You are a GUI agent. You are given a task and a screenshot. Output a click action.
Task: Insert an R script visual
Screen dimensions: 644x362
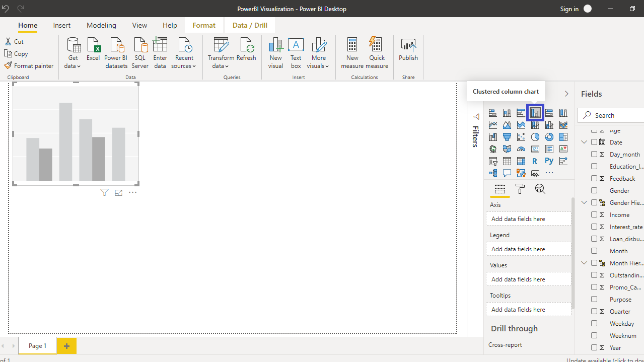click(535, 161)
